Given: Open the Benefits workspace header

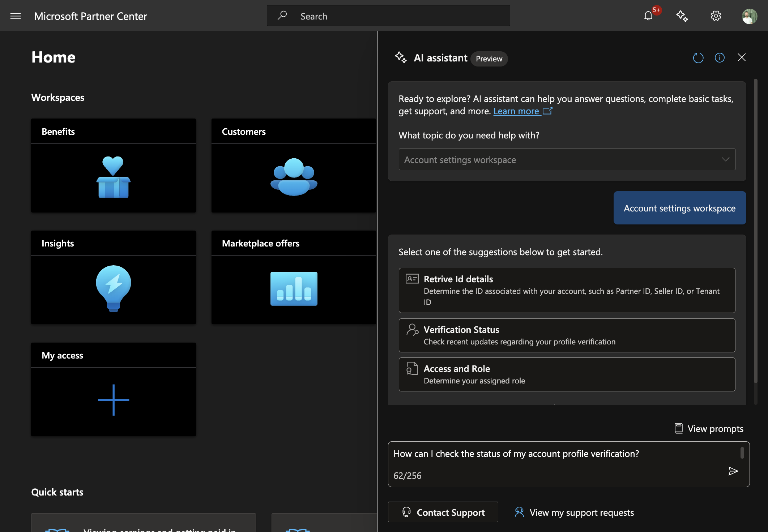Looking at the screenshot, I should 114,132.
